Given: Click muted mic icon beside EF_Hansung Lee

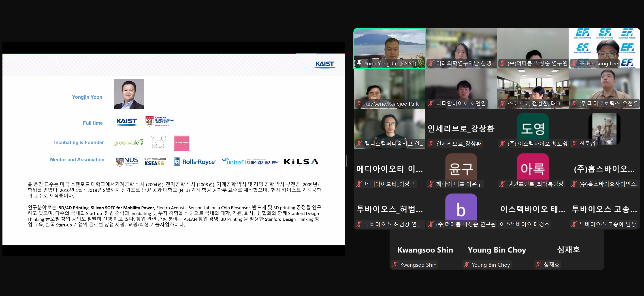Looking at the screenshot, I should click(574, 63).
